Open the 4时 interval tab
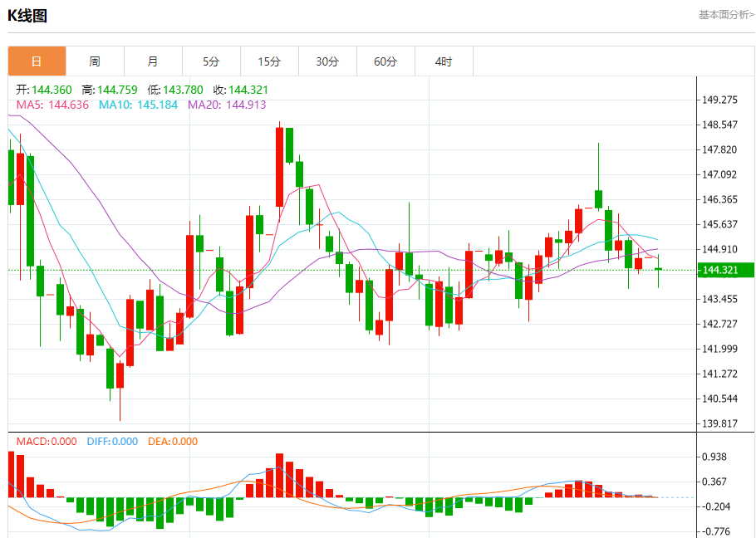756x538 pixels. pyautogui.click(x=444, y=61)
